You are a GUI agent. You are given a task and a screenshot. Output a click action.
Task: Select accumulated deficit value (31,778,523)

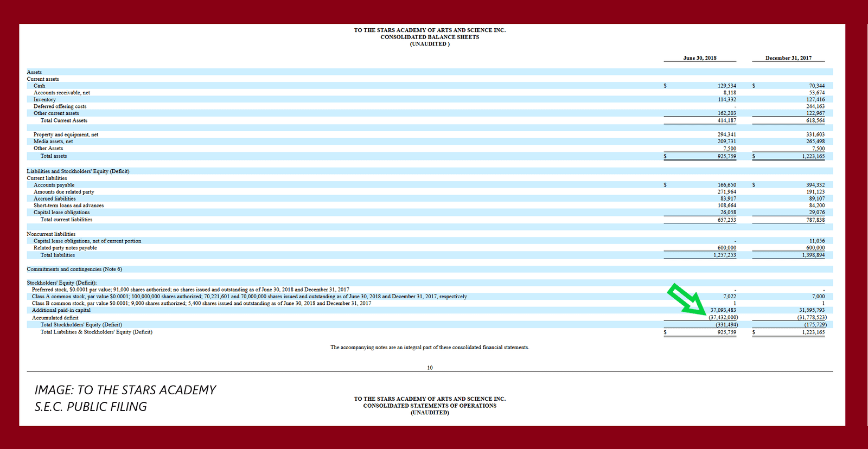(812, 318)
